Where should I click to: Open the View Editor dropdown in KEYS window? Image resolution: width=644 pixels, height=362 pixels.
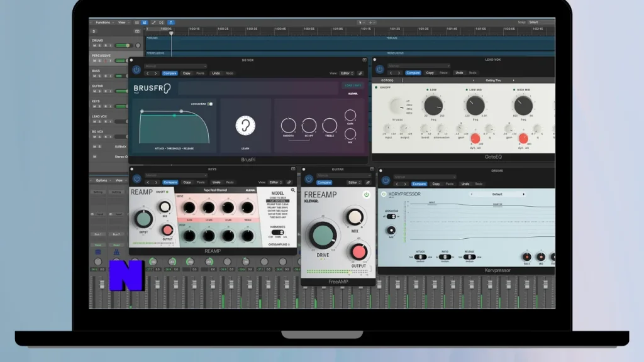[x=275, y=182]
